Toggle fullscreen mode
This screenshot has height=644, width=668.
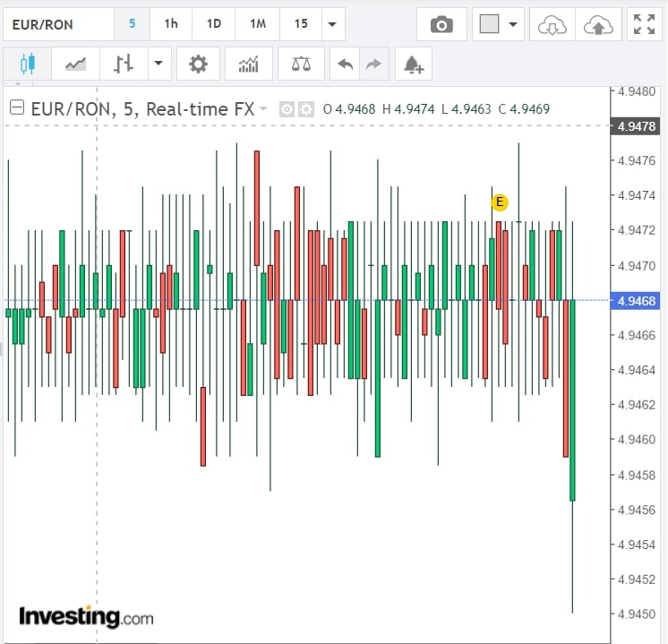point(644,24)
